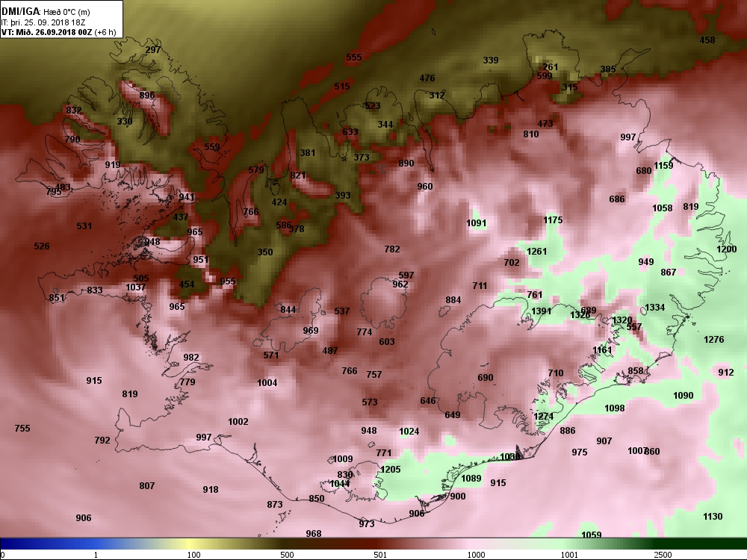Image resolution: width=747 pixels, height=560 pixels.
Task: Click the map value 1391
Action: [541, 311]
